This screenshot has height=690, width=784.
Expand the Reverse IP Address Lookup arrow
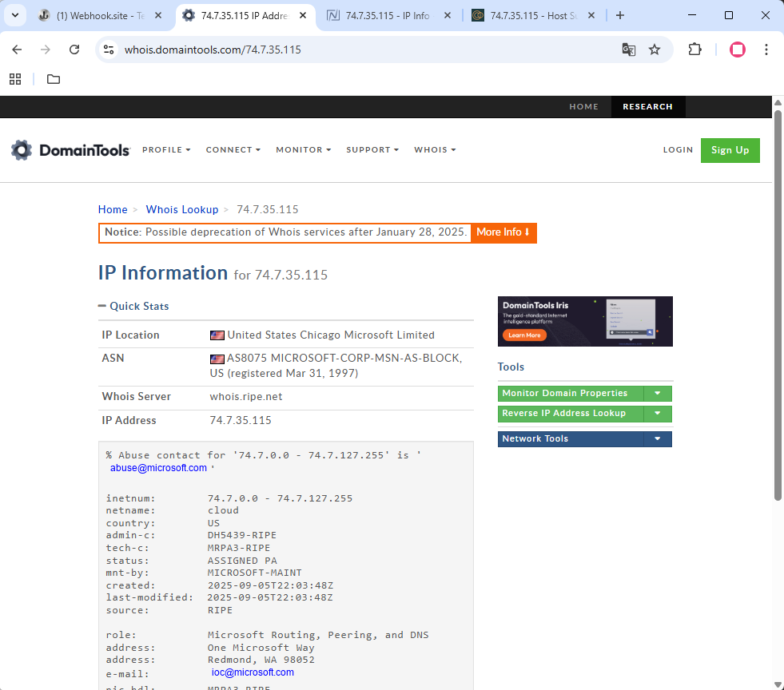(x=658, y=414)
